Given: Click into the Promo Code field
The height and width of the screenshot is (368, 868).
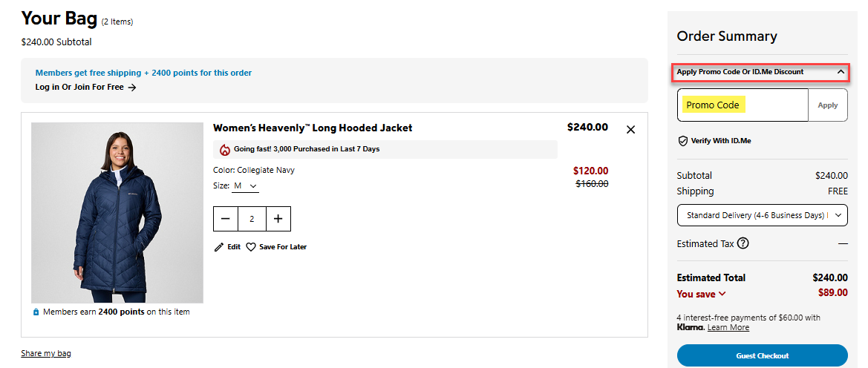Looking at the screenshot, I should click(743, 105).
